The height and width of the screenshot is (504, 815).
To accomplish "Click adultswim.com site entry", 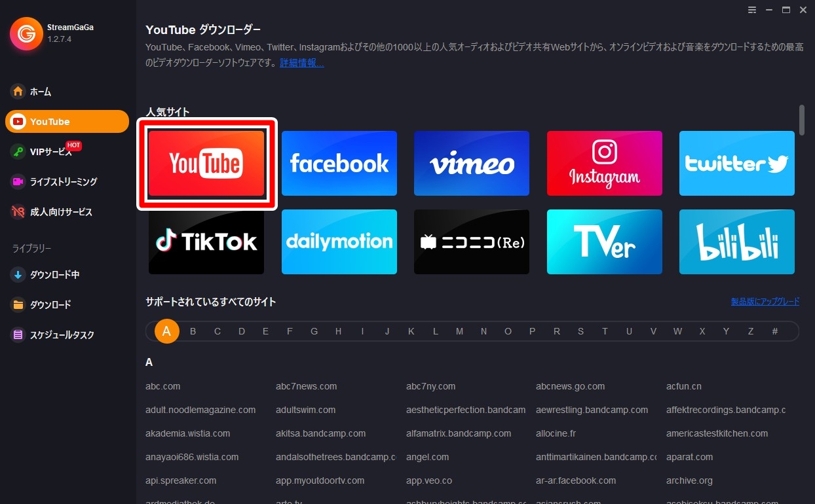I will pyautogui.click(x=306, y=410).
